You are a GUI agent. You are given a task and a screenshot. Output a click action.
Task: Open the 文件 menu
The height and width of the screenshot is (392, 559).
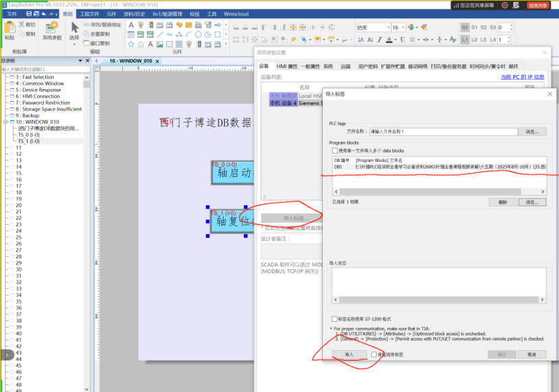[x=12, y=14]
